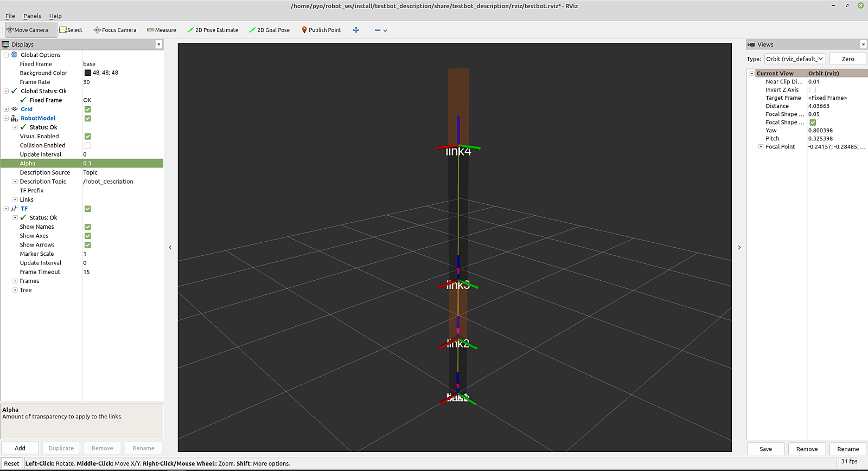The height and width of the screenshot is (471, 868).
Task: Choose the Focus Camera tool
Action: (x=115, y=30)
